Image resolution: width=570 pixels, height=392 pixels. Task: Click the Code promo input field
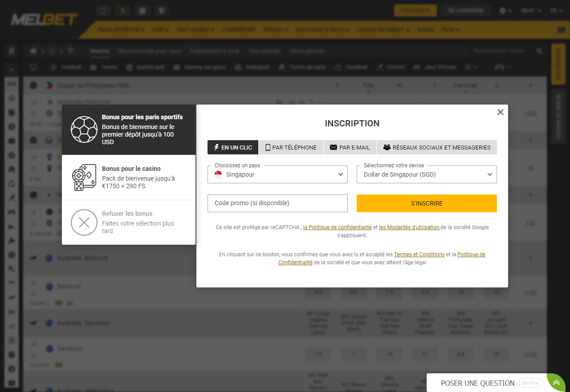coord(277,203)
